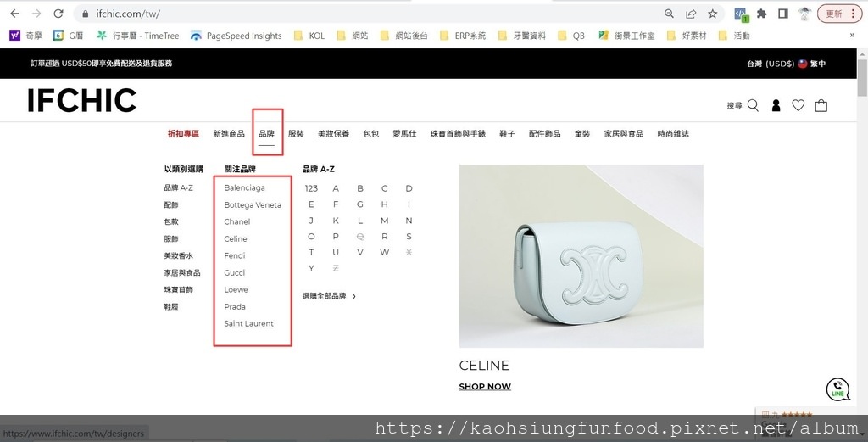The height and width of the screenshot is (442, 868).
Task: Open the PageSpeed Insights bookmark
Action: tap(236, 36)
